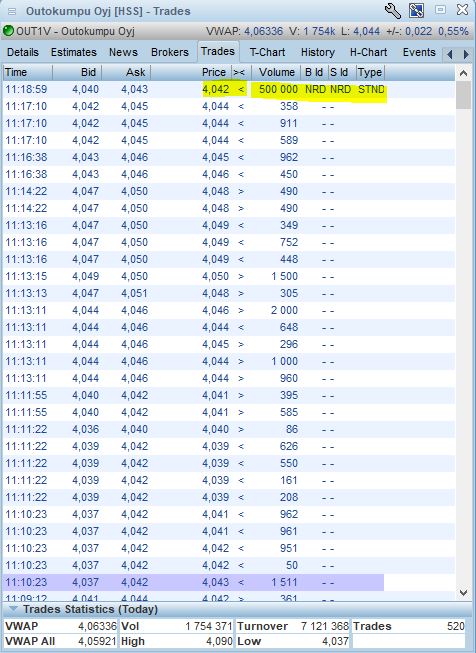
Task: Click the volume 951 cell
Action: (289, 548)
